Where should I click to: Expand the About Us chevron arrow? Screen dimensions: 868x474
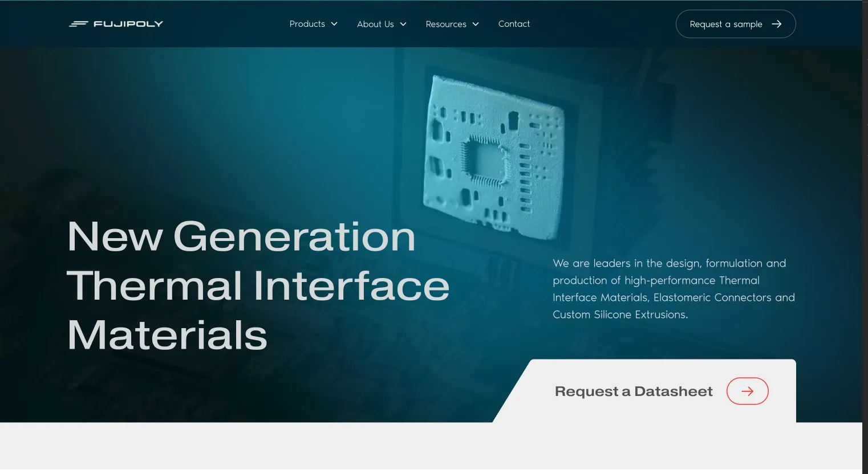(x=403, y=24)
